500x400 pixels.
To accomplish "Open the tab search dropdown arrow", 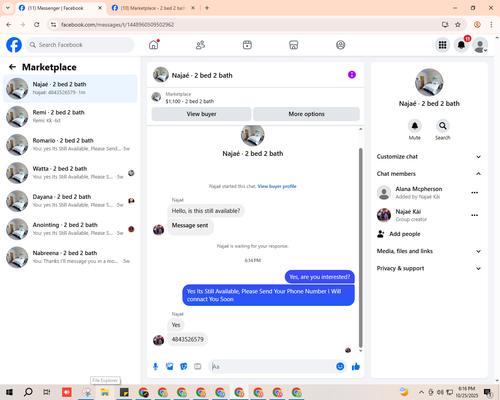I will 8,8.
